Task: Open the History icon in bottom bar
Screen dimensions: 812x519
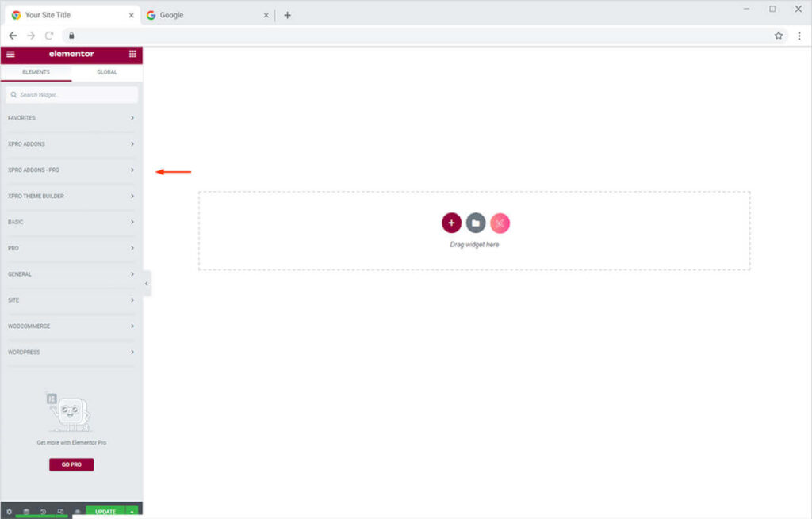Action: [43, 512]
